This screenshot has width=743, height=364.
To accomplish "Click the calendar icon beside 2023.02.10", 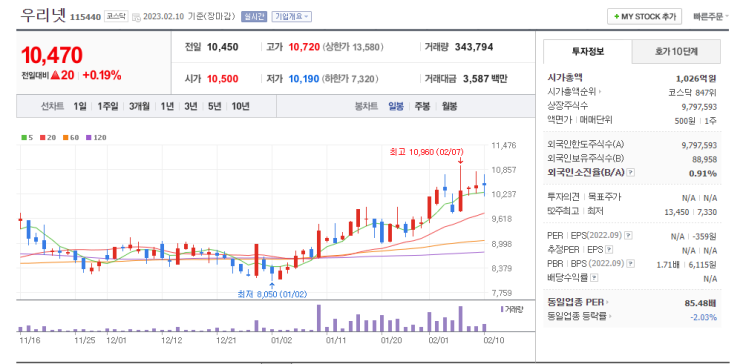I will (136, 17).
